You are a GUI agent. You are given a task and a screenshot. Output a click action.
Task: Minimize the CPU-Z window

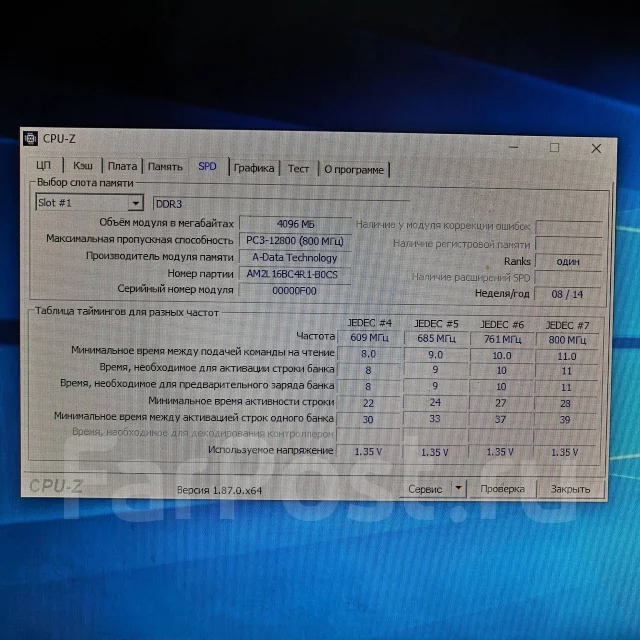pyautogui.click(x=513, y=147)
